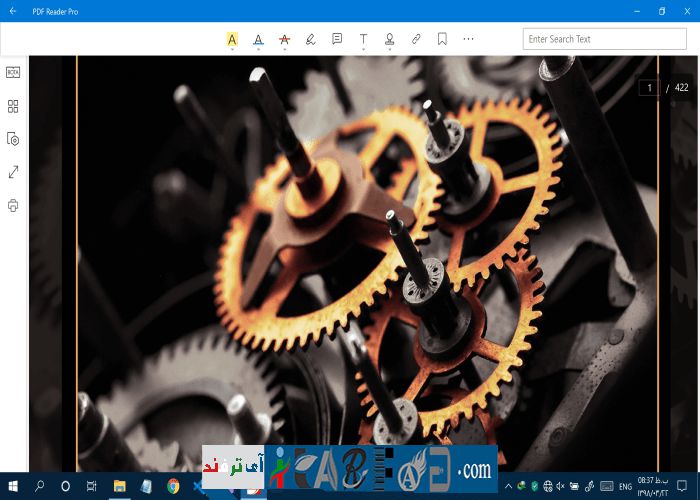Enter full screen with expand arrows

coord(13,172)
